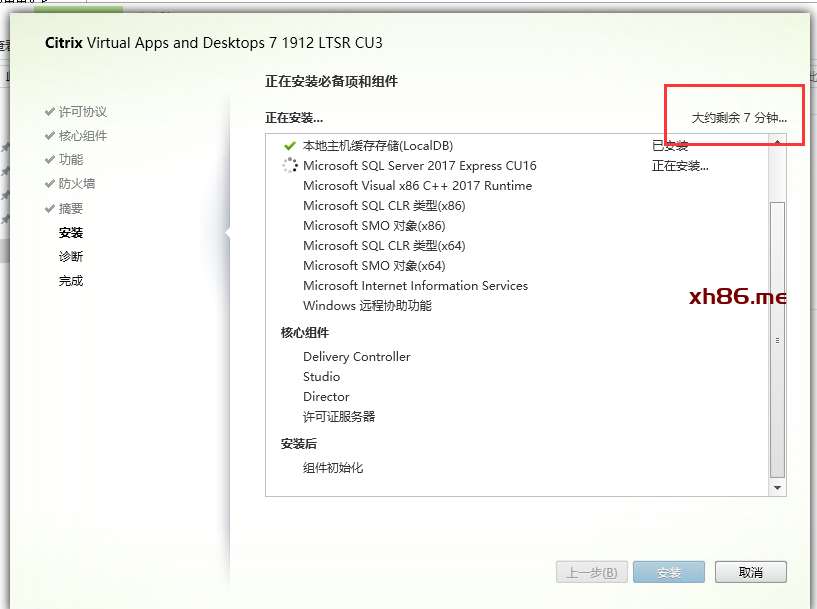Click the checkmark icon next to 核心组件 step
817x609 pixels.
pyautogui.click(x=50, y=135)
